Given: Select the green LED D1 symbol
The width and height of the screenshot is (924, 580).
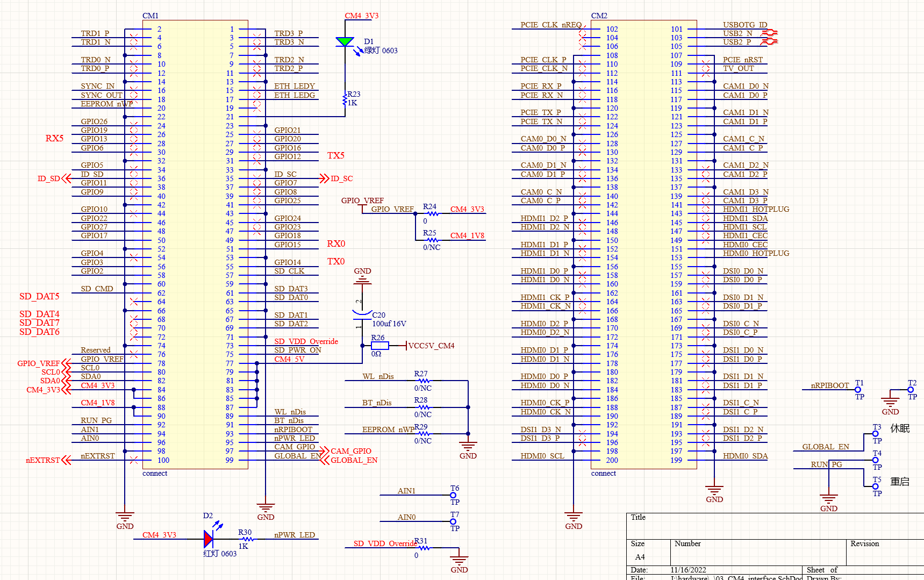Looking at the screenshot, I should [345, 42].
